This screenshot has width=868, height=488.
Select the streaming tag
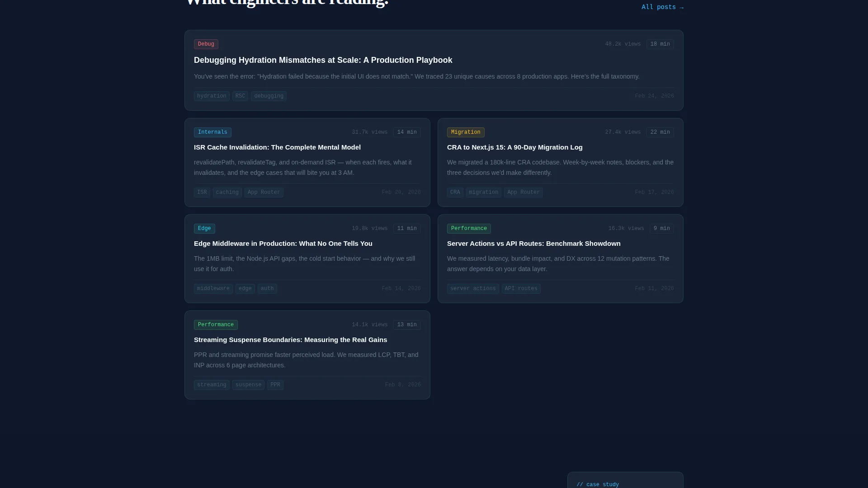point(212,385)
